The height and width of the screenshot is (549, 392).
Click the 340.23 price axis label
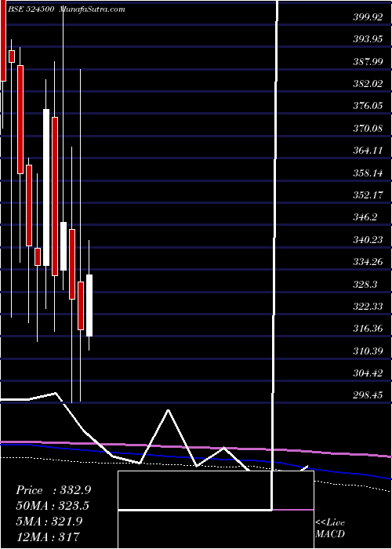(x=368, y=240)
